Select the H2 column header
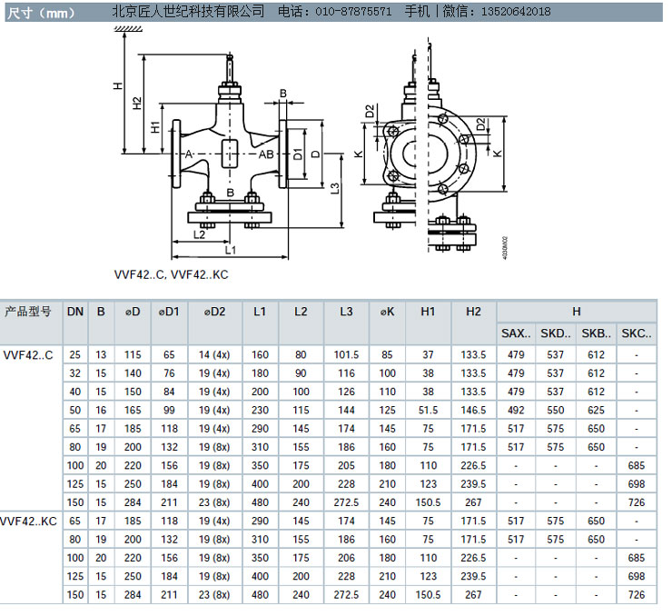Image resolution: width=672 pixels, height=616 pixels. [473, 312]
